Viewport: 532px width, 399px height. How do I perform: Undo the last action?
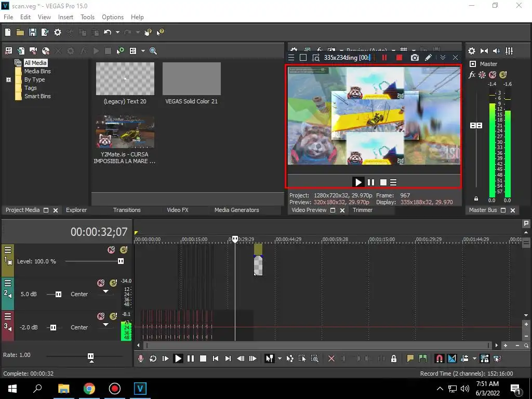coord(108,32)
